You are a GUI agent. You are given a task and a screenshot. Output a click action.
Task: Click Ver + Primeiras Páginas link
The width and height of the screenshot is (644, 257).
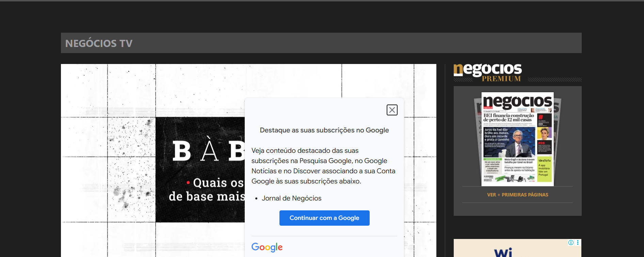pyautogui.click(x=517, y=195)
